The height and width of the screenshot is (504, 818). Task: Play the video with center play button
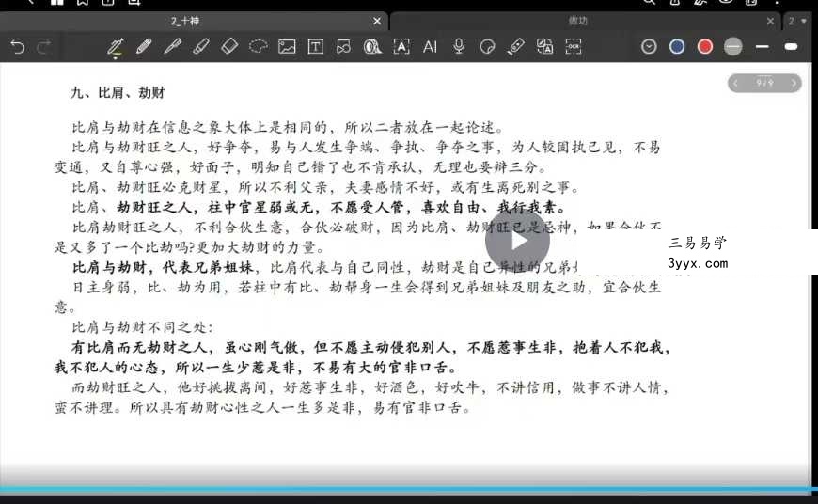pyautogui.click(x=517, y=241)
